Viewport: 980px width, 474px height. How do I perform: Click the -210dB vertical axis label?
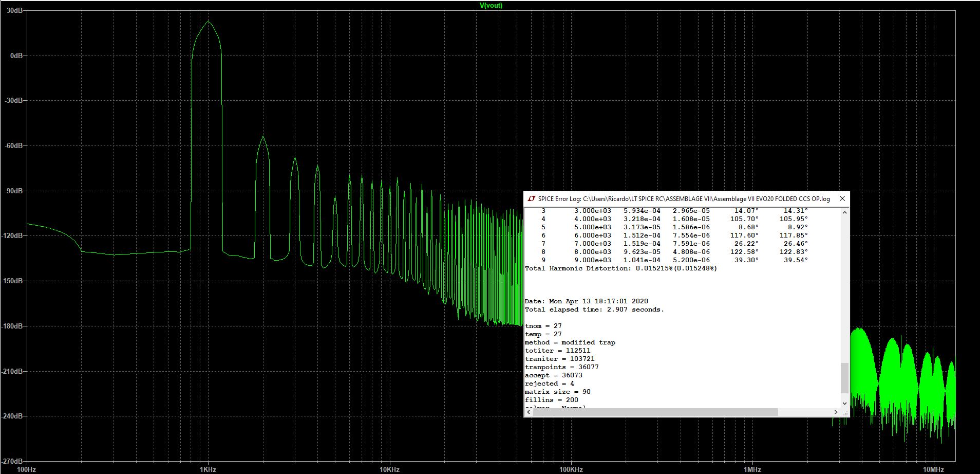point(12,371)
